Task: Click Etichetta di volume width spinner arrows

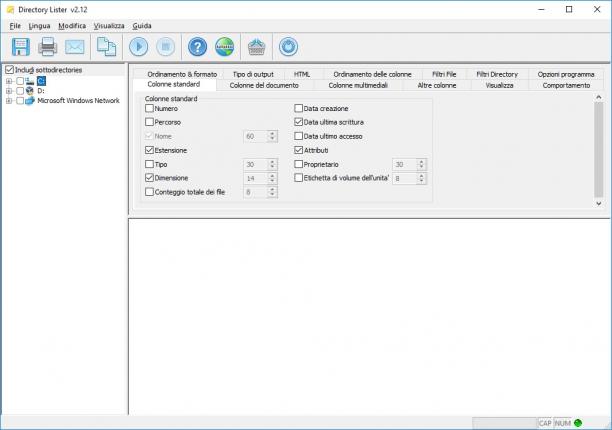Action: click(x=422, y=178)
